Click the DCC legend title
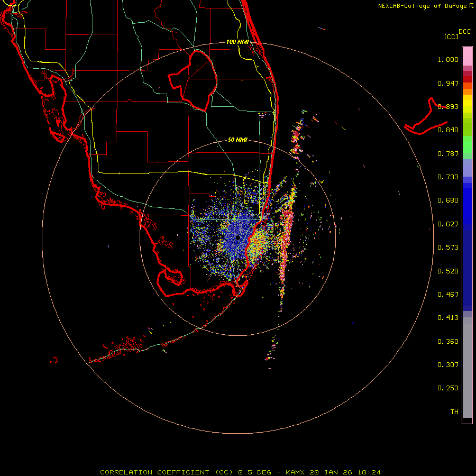This screenshot has width=476, height=476. [464, 32]
